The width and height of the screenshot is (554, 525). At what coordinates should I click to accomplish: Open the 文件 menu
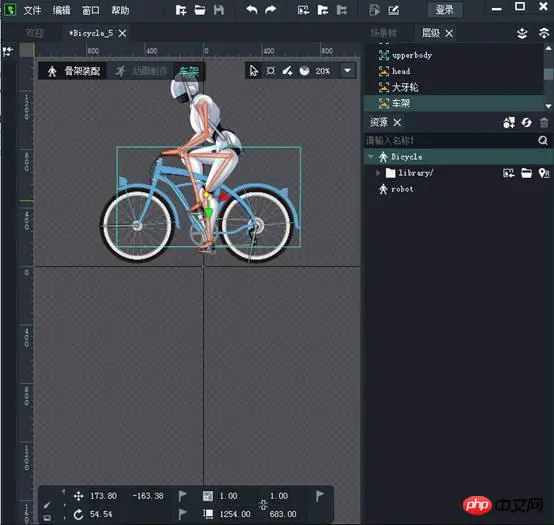tap(32, 10)
